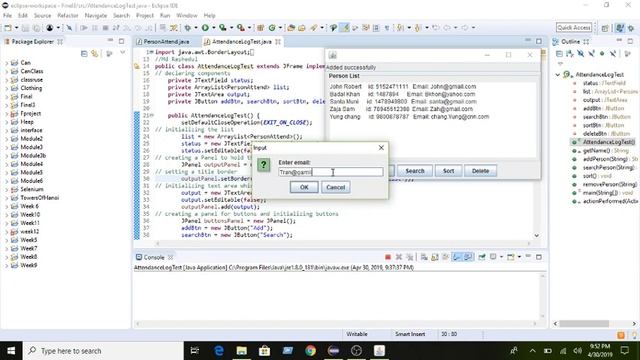Image resolution: width=640 pixels, height=360 pixels.
Task: Collapse AttendanceLogTest node in Outline
Action: pos(558,75)
